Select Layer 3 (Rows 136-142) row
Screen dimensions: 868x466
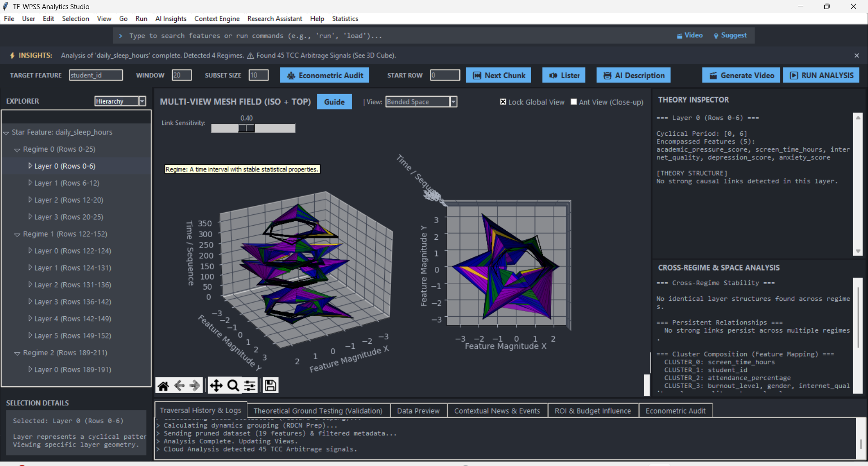[x=76, y=302]
